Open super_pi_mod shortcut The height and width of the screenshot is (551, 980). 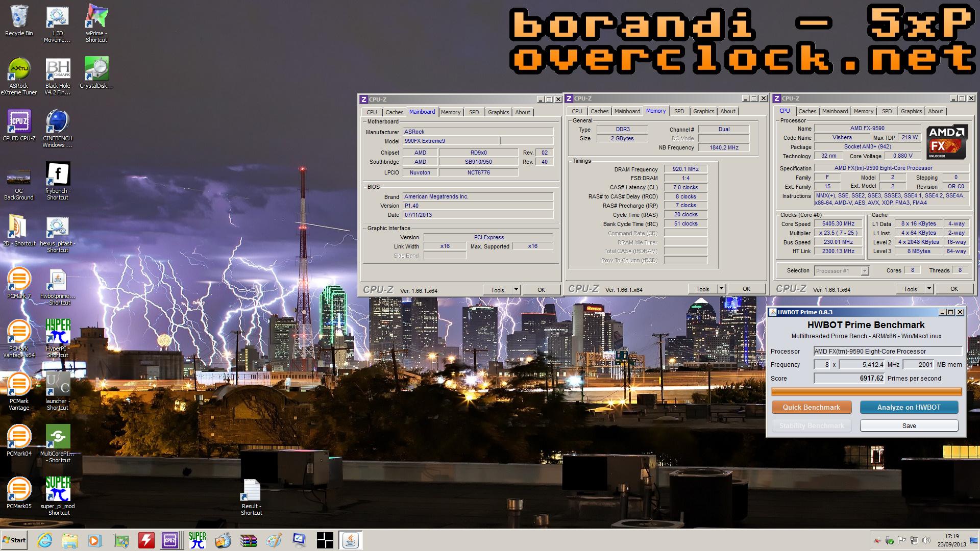pos(58,497)
